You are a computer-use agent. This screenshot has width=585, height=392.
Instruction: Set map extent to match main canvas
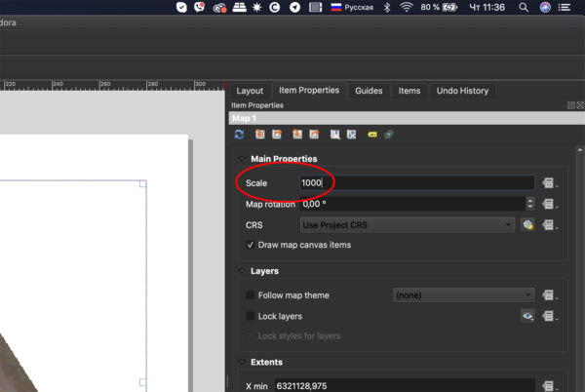(x=259, y=135)
